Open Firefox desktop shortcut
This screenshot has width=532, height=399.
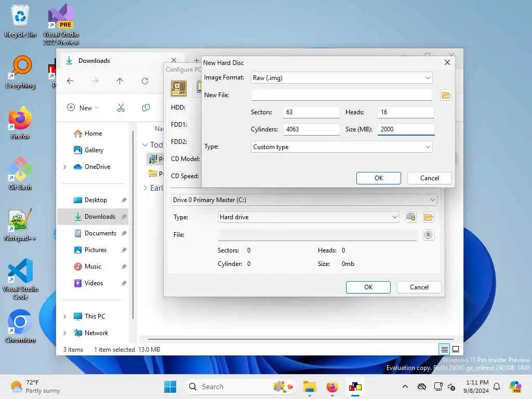click(x=20, y=123)
